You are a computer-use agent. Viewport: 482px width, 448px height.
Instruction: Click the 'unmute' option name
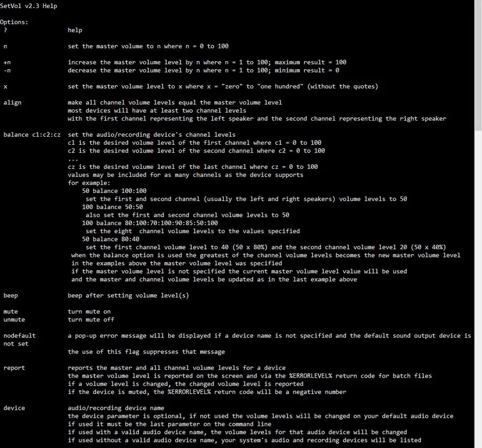click(x=14, y=319)
